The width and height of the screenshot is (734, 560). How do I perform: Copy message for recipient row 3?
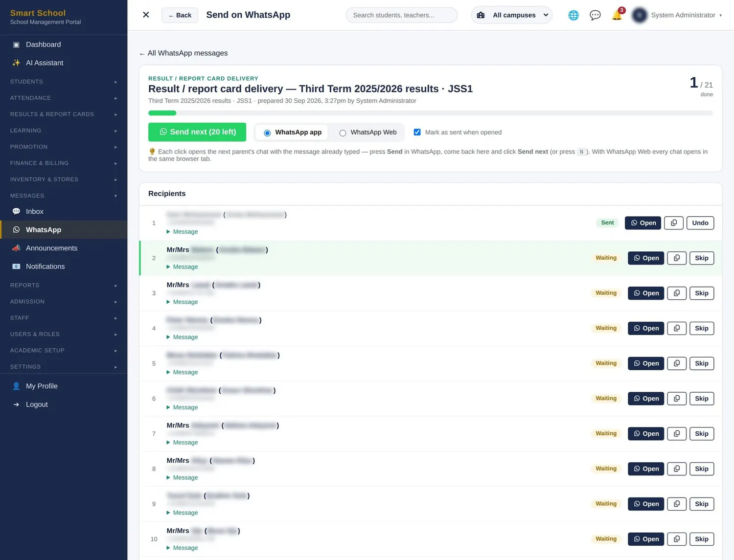click(677, 293)
